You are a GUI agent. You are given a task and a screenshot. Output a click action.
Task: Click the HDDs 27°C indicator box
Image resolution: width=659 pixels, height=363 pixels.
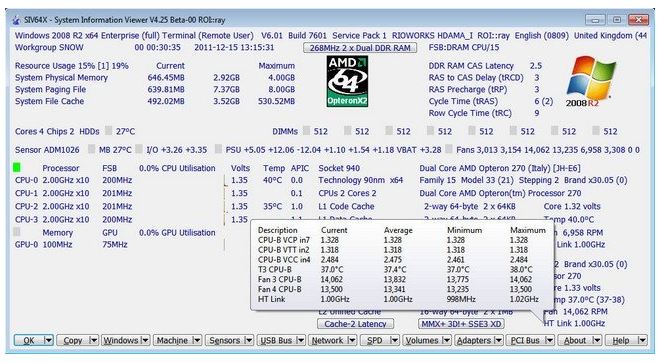pos(109,131)
